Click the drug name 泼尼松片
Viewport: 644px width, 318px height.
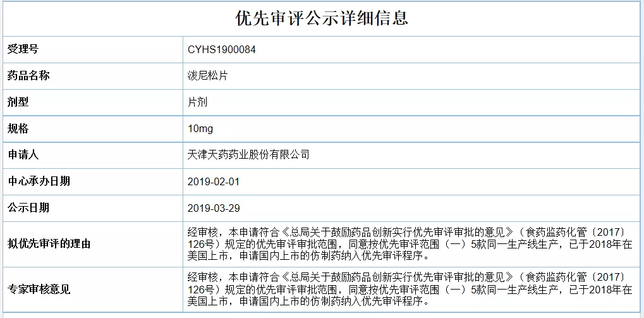coord(207,76)
